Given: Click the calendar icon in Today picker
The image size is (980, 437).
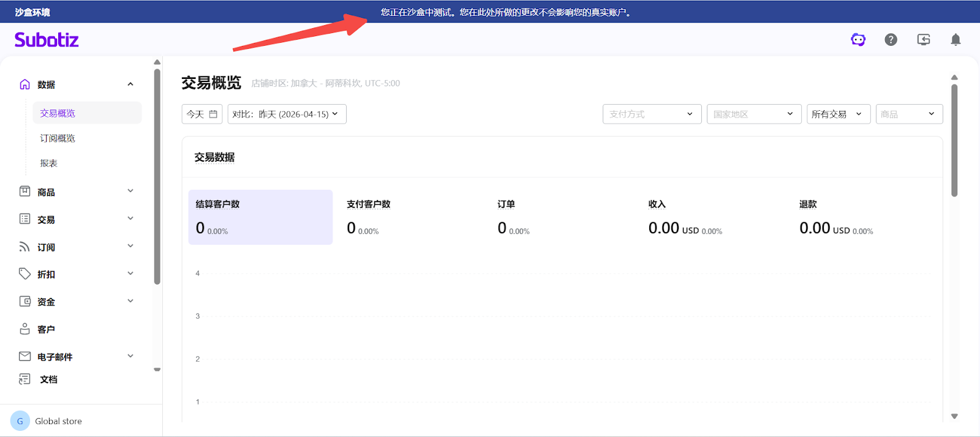Looking at the screenshot, I should pyautogui.click(x=213, y=114).
